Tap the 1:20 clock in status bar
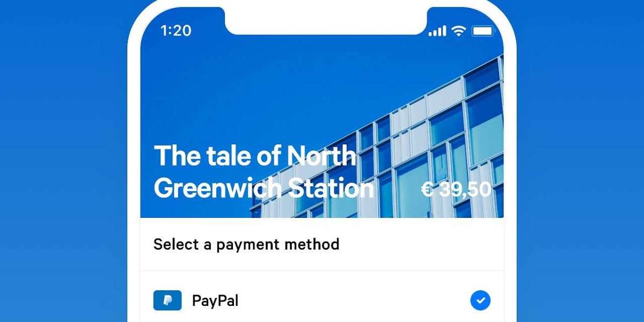 pos(175,31)
